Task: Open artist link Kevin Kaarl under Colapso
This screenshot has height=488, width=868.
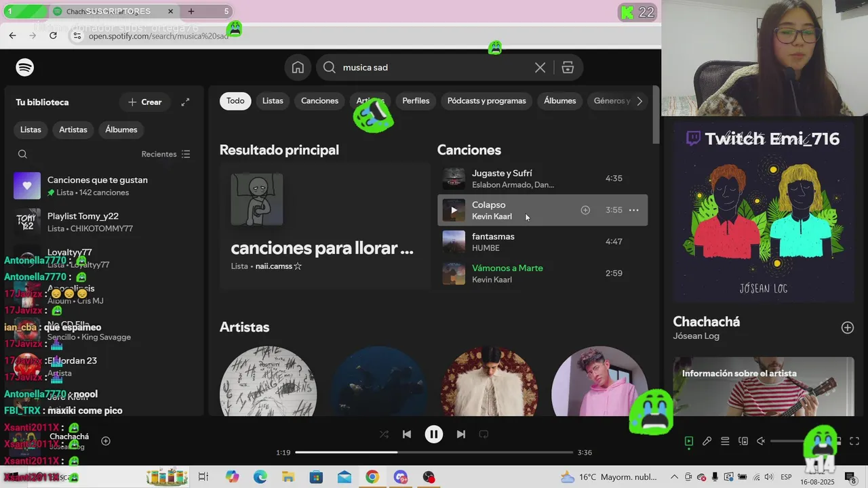Action: pyautogui.click(x=492, y=216)
